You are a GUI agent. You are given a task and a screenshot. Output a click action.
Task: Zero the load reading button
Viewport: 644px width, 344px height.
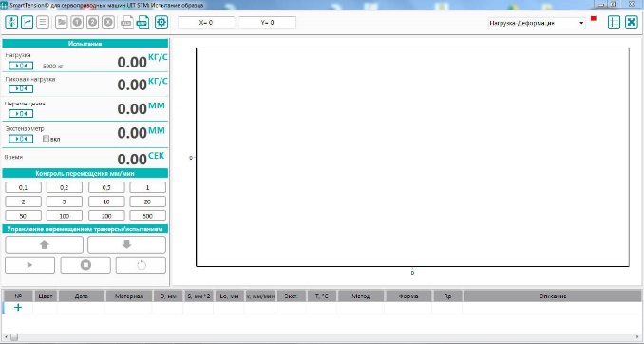click(21, 66)
